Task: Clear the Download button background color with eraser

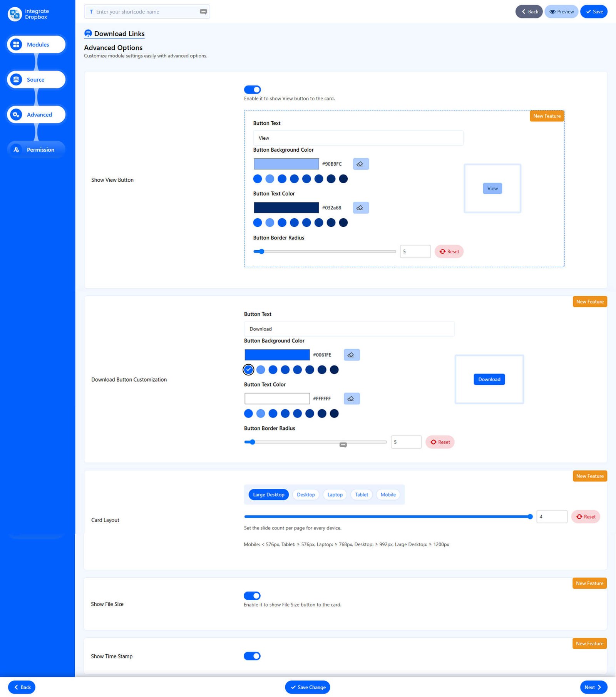Action: (352, 355)
